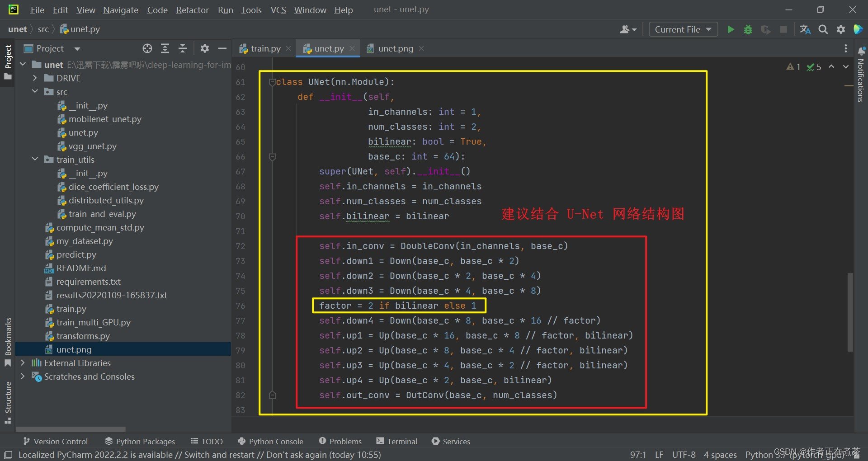868x461 pixels.
Task: Run the current file with the green play button
Action: [x=731, y=29]
